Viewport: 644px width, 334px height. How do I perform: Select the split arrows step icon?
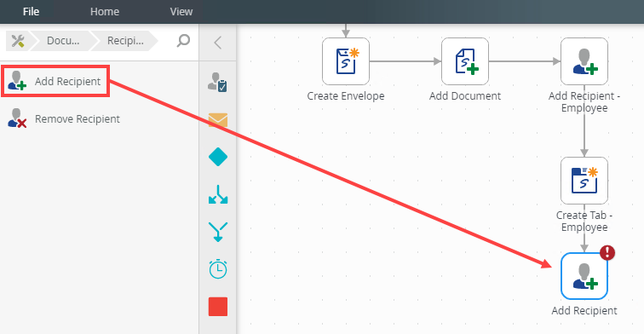tap(218, 194)
